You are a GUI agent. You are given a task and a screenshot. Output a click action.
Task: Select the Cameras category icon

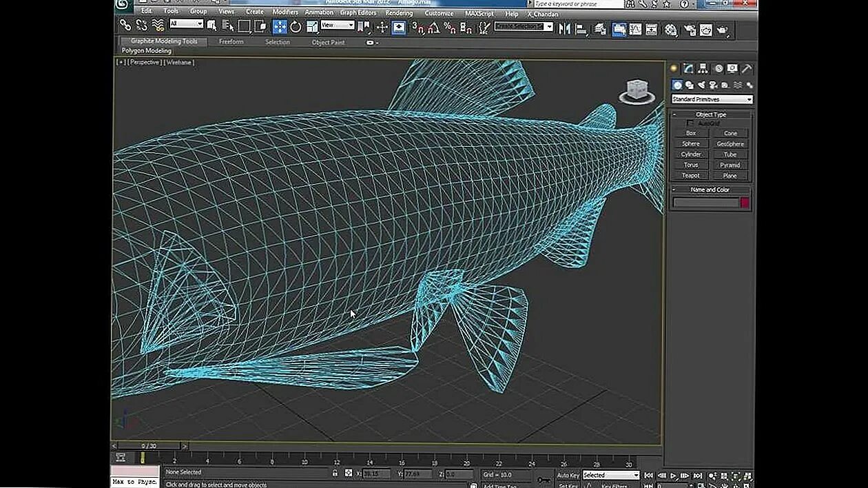[x=713, y=85]
